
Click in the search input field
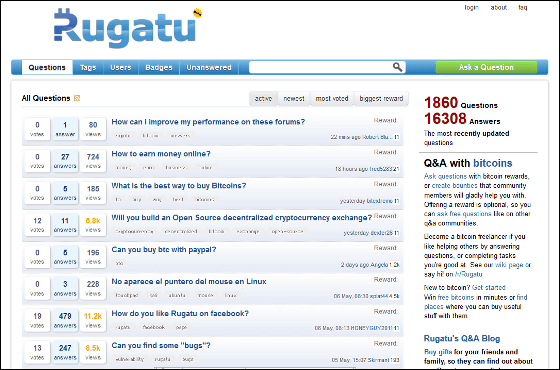click(x=320, y=67)
